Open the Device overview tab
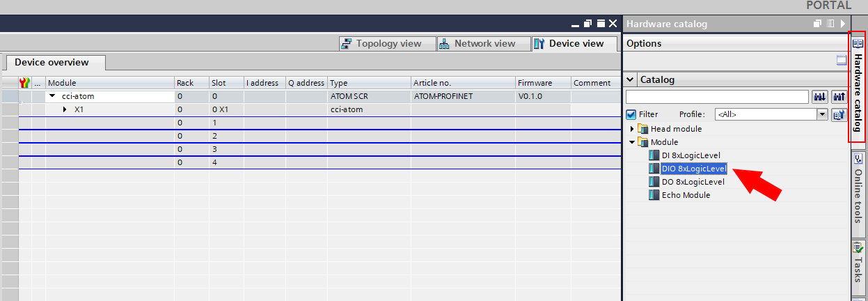Screen dimensions: 868x301 coord(56,62)
